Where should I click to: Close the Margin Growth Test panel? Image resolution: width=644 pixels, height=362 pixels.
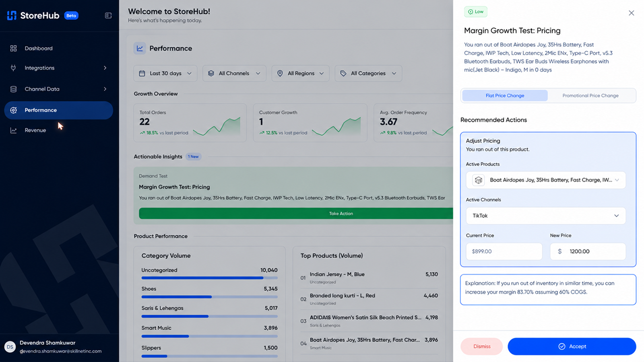tap(631, 13)
